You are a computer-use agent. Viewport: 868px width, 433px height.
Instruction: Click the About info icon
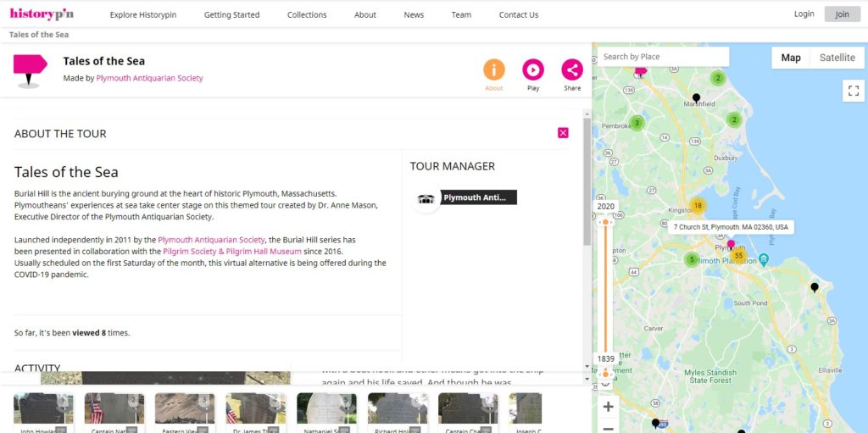(493, 70)
